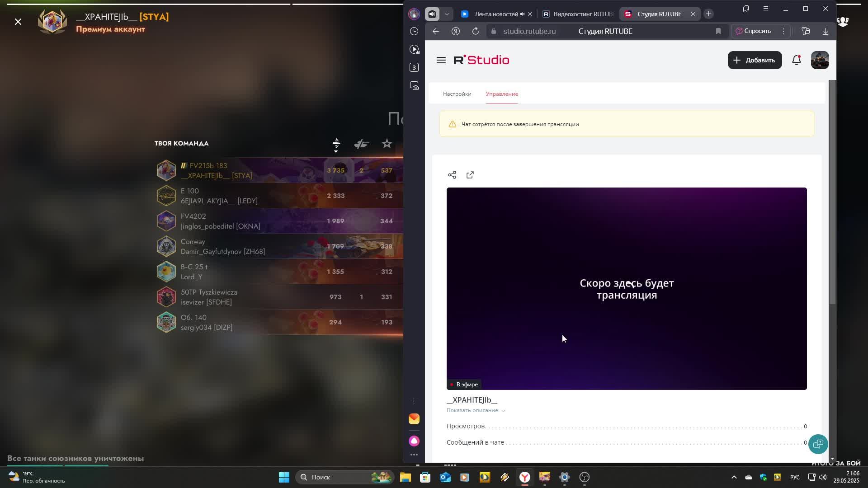Click the page vertical scrollbar

(x=832, y=192)
